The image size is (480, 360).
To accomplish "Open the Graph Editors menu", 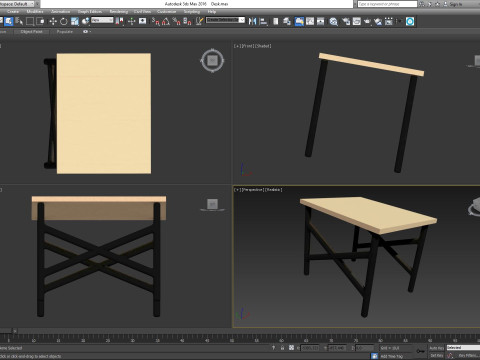I will click(90, 12).
